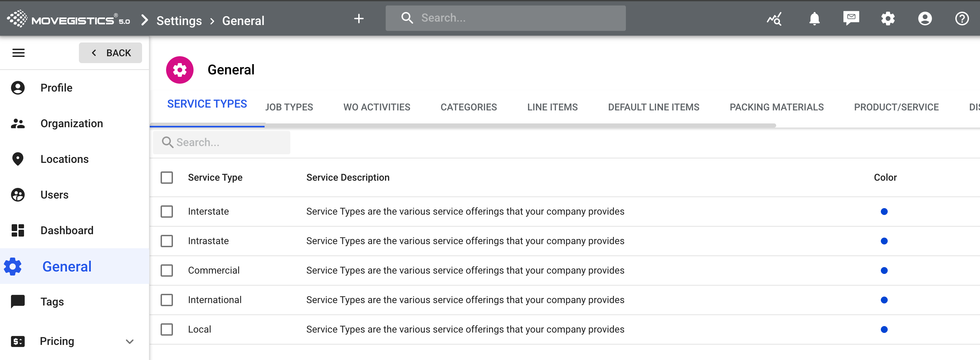
Task: Open the notifications bell icon
Action: coord(814,18)
